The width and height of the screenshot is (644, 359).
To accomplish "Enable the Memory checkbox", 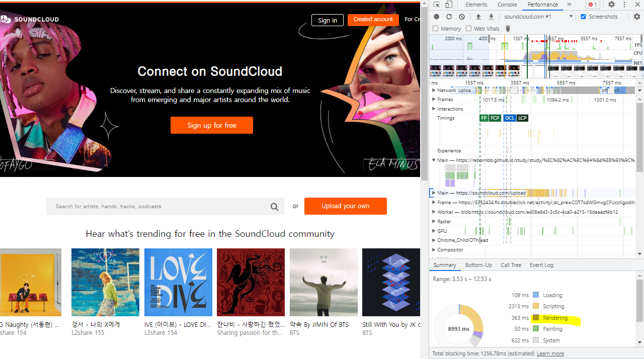I will [x=436, y=29].
